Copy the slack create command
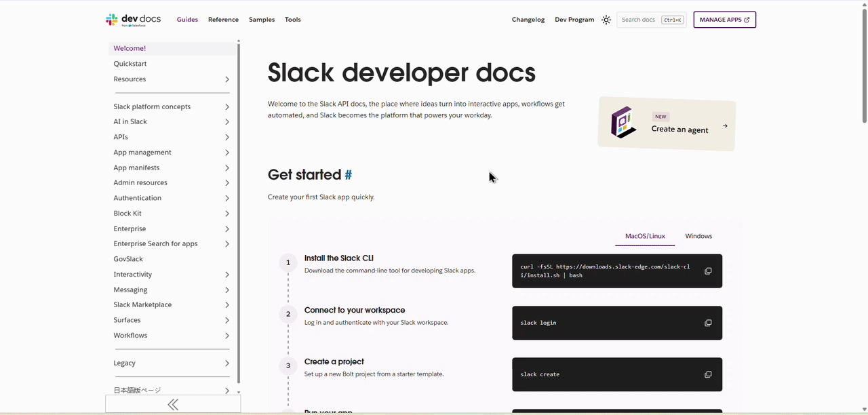Image resolution: width=868 pixels, height=415 pixels. coord(708,374)
